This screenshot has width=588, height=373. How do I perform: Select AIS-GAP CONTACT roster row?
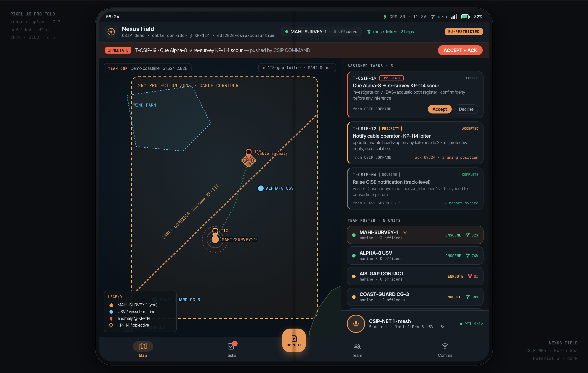[415, 276]
